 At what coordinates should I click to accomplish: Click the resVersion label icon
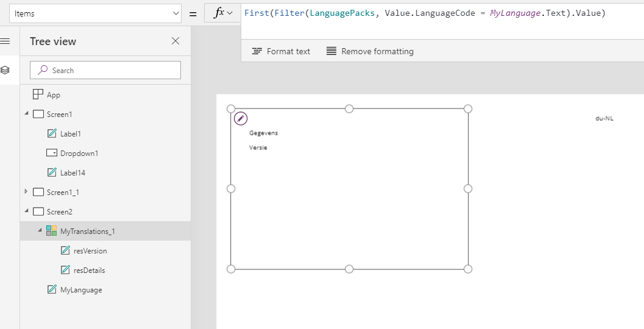coord(65,250)
